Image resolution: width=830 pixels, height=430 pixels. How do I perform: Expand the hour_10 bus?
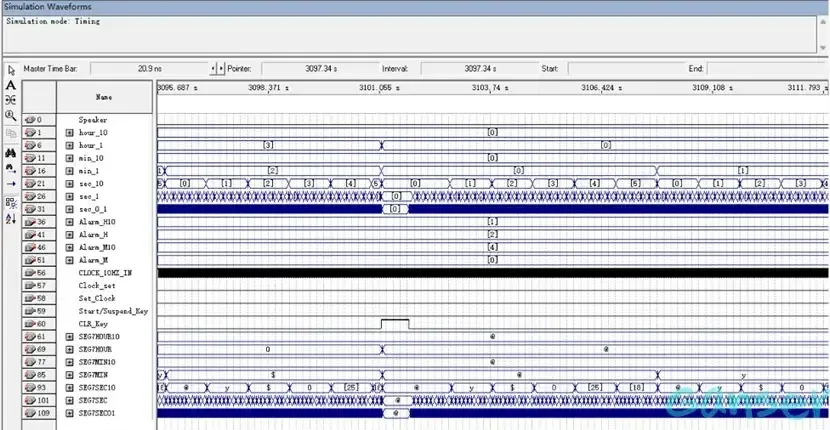pos(70,133)
